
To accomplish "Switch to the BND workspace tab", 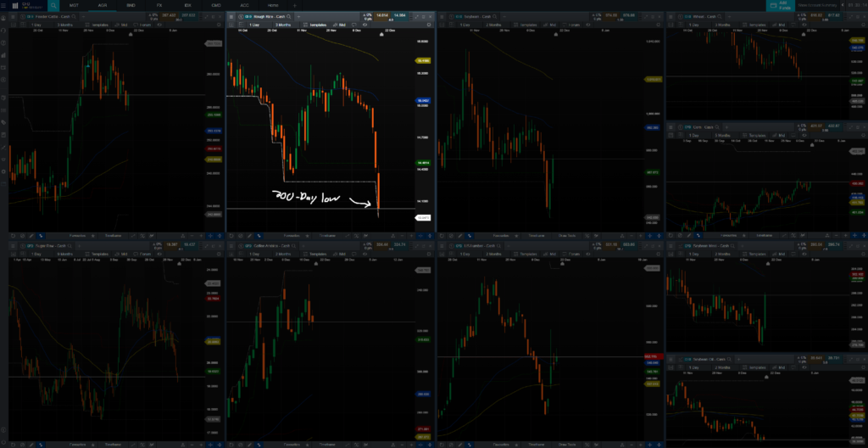I will pyautogui.click(x=131, y=5).
